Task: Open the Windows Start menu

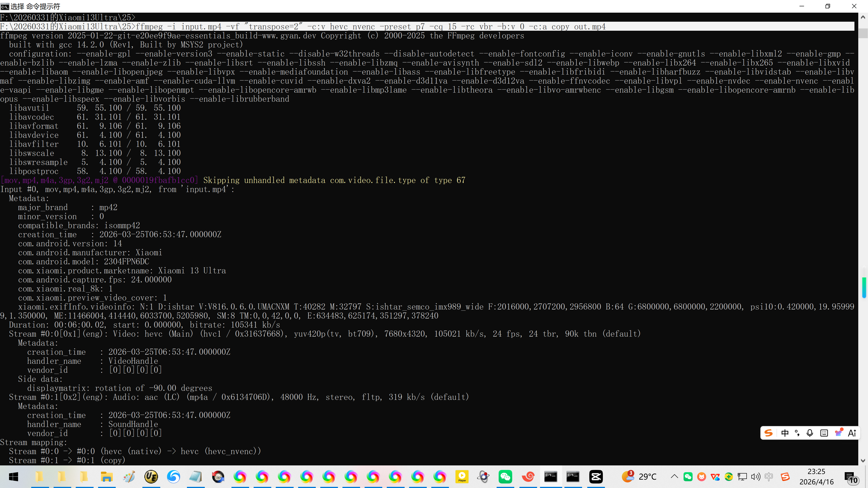Action: point(14,476)
